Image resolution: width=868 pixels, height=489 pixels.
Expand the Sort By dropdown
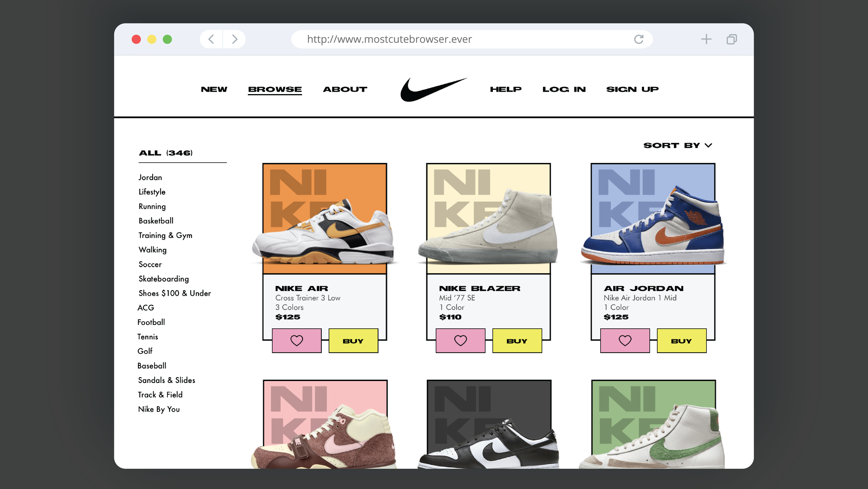678,146
